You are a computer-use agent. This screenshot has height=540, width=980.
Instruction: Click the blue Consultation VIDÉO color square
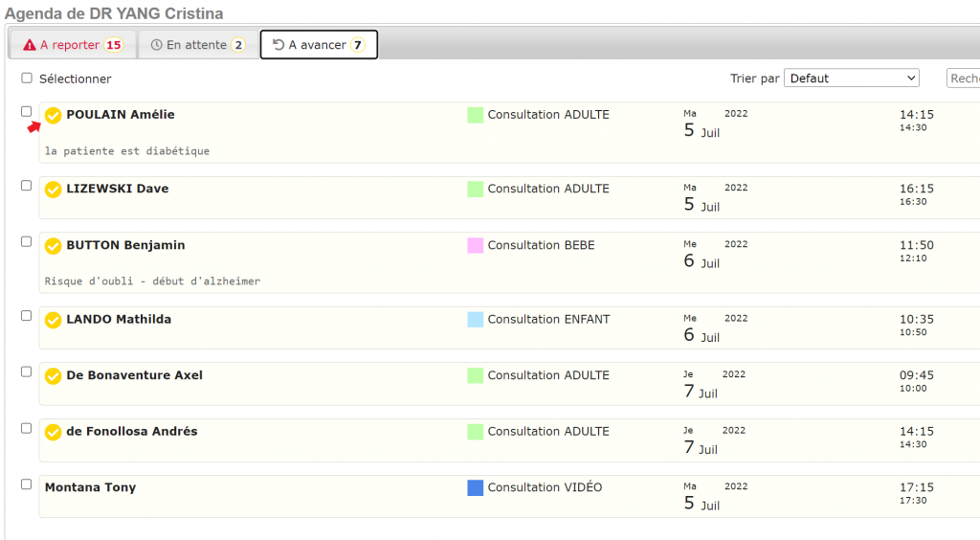(x=475, y=487)
